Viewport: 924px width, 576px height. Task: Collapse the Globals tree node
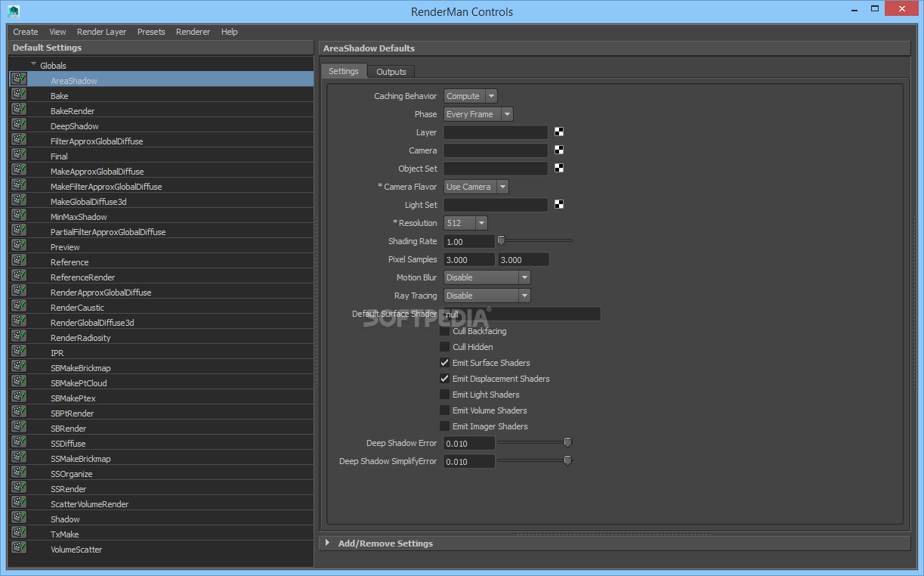pos(33,65)
